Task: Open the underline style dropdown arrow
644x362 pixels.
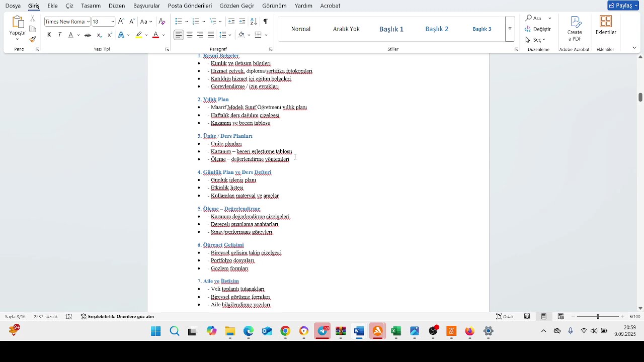Action: (x=78, y=35)
